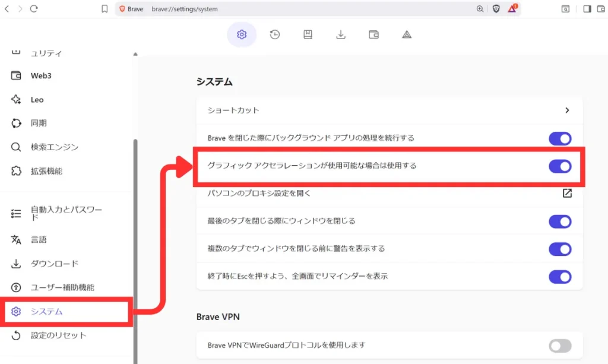The height and width of the screenshot is (364, 608).
Task: Open the History section in settings navigation
Action: [x=274, y=34]
